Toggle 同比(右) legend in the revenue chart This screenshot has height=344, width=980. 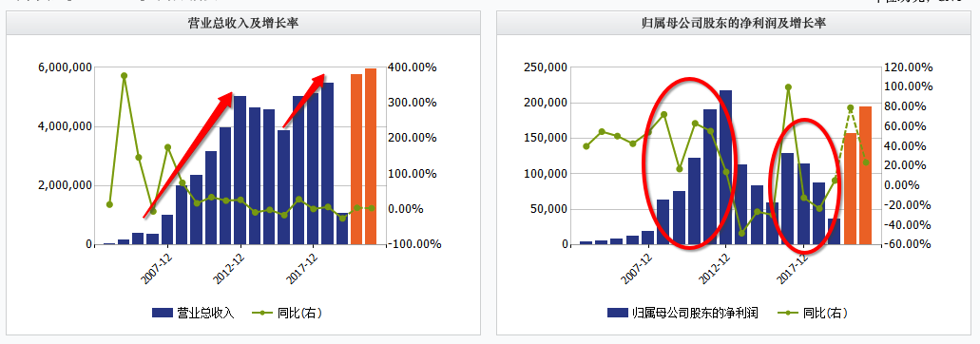[287, 313]
